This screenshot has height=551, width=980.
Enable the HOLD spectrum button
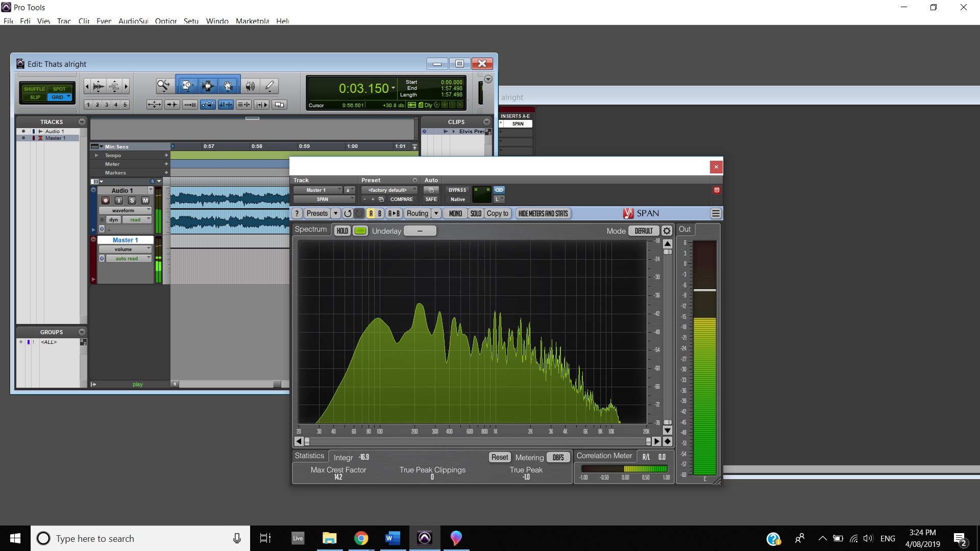342,231
